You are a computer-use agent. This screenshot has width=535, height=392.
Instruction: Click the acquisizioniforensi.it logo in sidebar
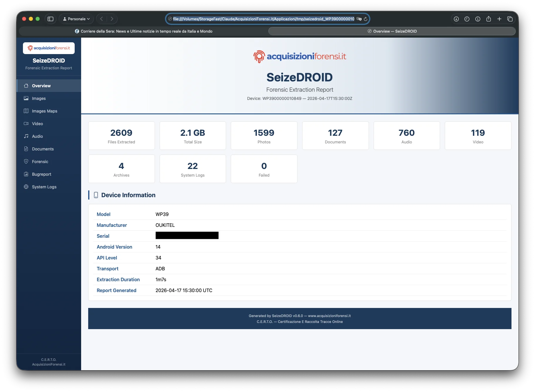point(49,48)
